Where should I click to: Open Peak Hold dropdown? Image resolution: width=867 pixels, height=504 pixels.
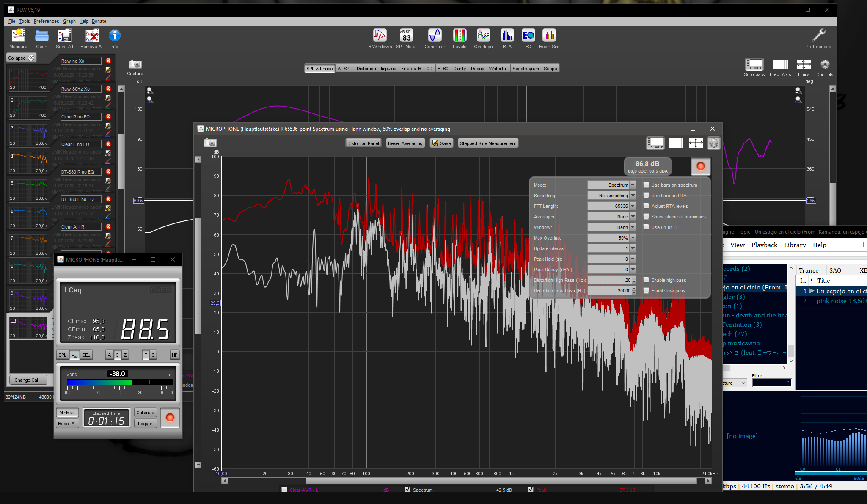[x=611, y=259]
